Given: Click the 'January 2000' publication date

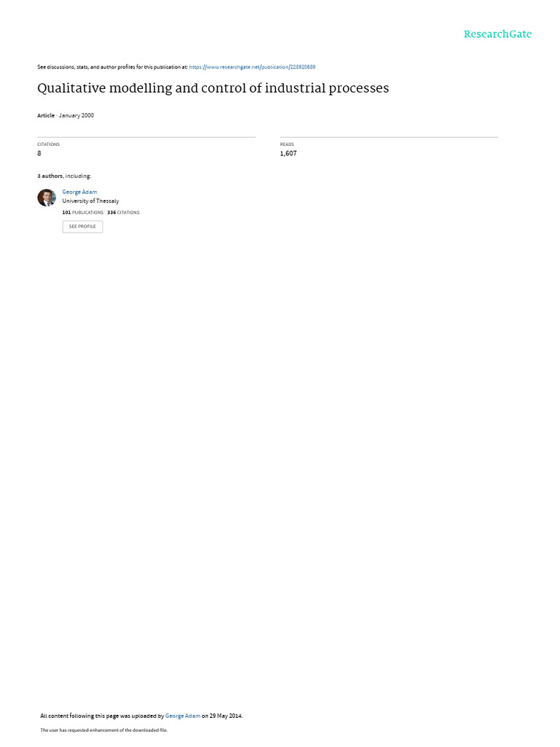Looking at the screenshot, I should pos(76,115).
